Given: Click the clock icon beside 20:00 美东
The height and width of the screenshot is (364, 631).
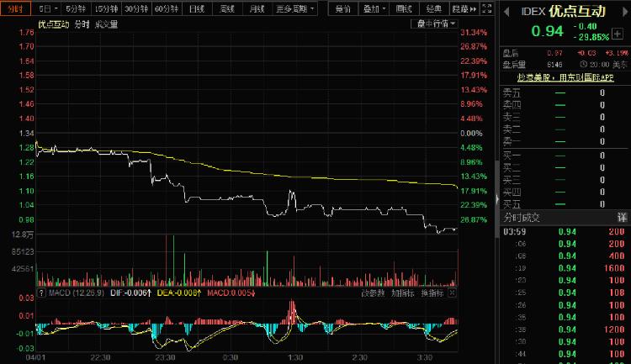Looking at the screenshot, I should (583, 64).
